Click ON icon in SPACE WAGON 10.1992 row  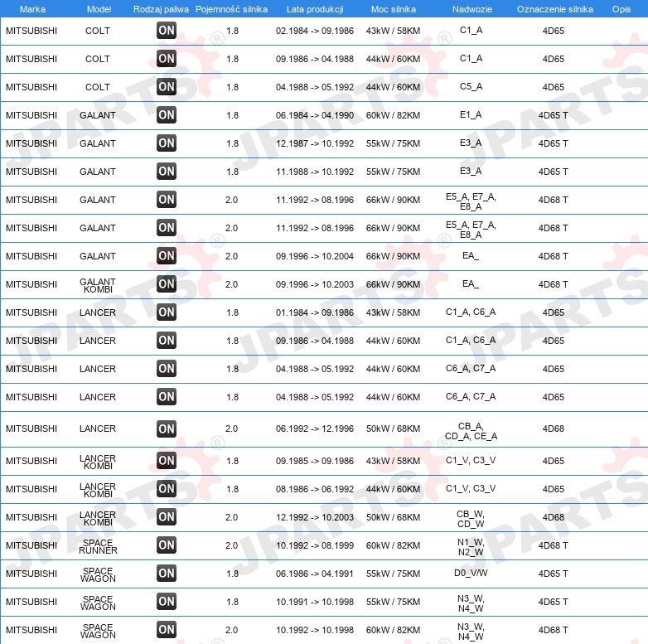[x=167, y=630]
